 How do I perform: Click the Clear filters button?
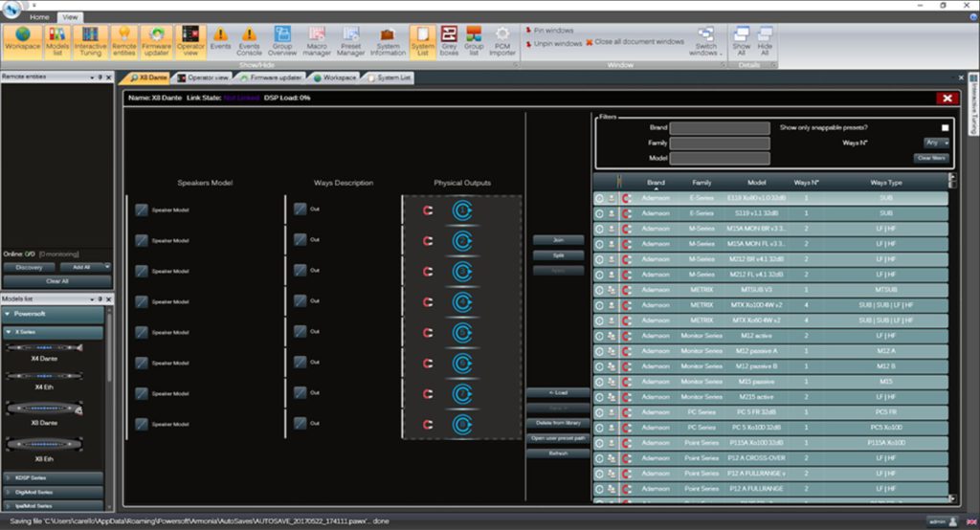click(x=930, y=158)
